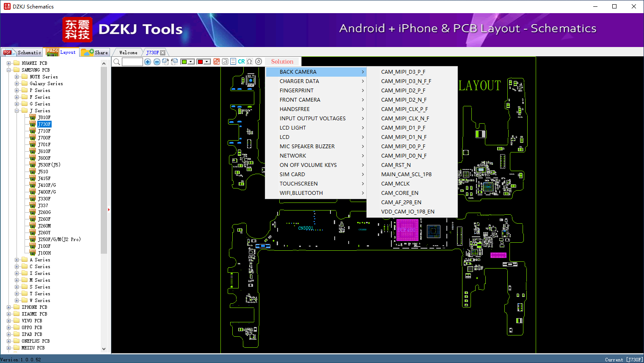Click the PADS icon beside J330F
Screen dimensions: 644x363
point(33,199)
